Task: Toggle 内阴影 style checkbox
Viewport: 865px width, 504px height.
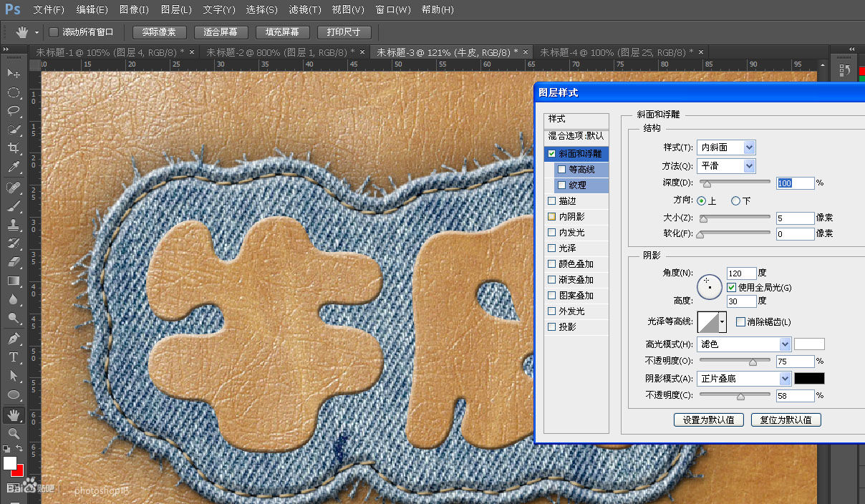Action: click(551, 217)
